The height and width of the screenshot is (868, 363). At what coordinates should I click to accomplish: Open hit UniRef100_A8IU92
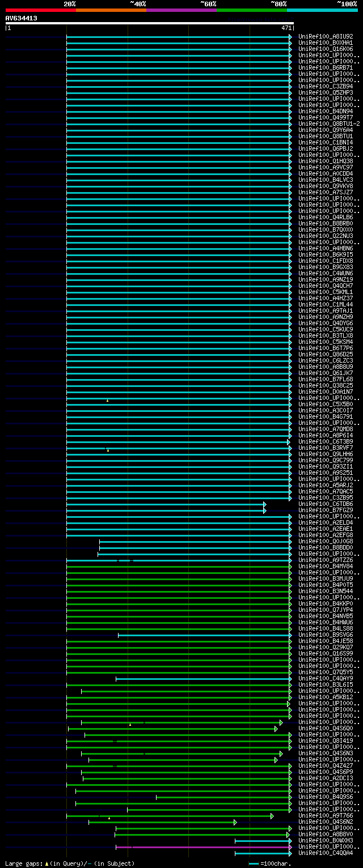tap(326, 36)
